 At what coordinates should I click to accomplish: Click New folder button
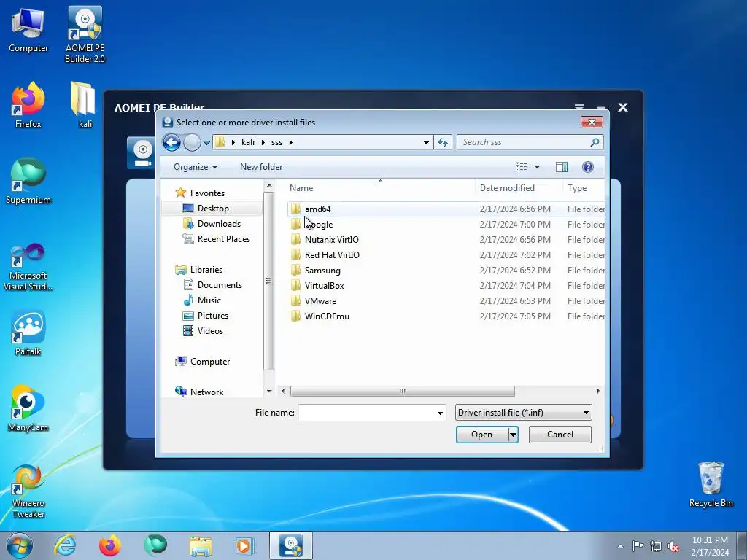[261, 167]
